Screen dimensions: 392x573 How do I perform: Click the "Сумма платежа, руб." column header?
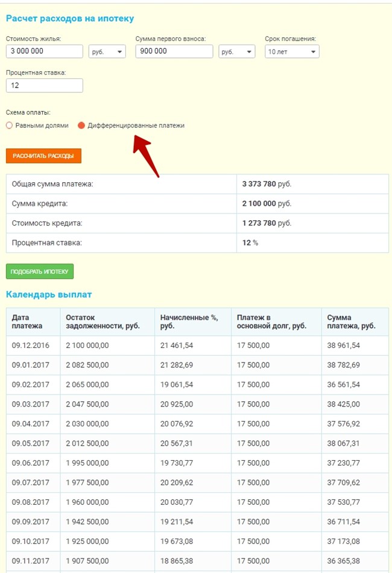tap(351, 321)
